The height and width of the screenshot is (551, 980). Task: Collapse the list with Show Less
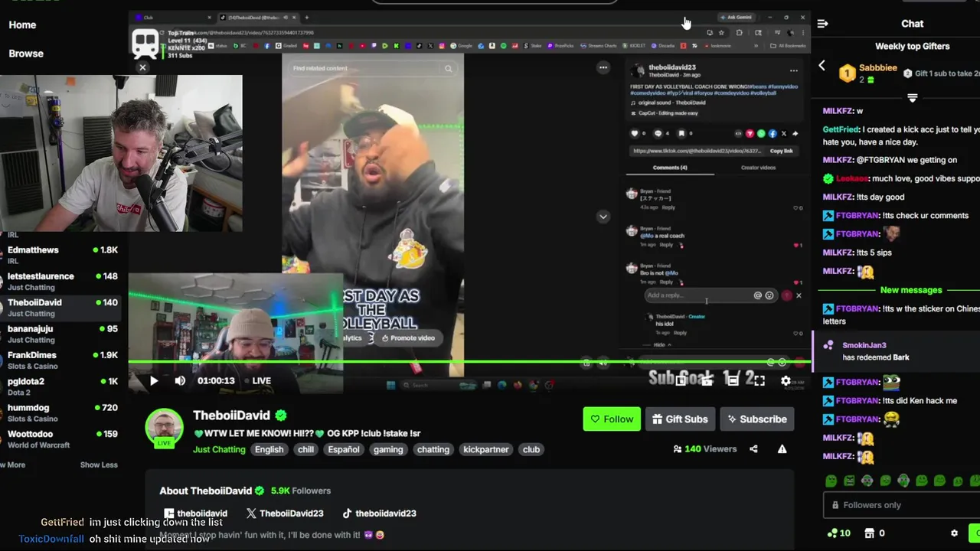click(x=99, y=465)
